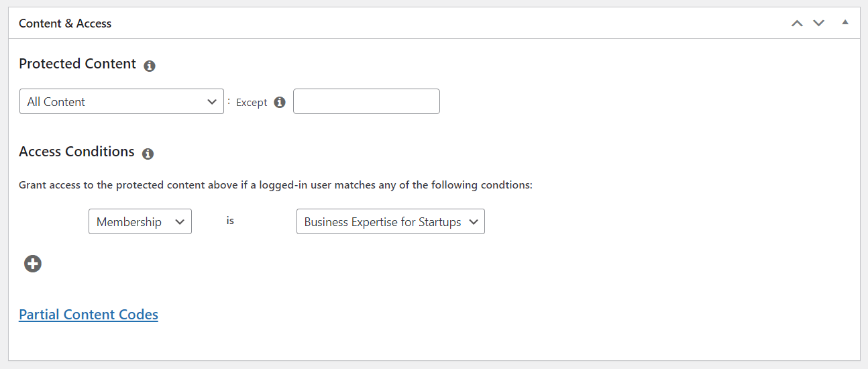Click the 'is' operator text
Screen dimensions: 868x369
tap(230, 220)
